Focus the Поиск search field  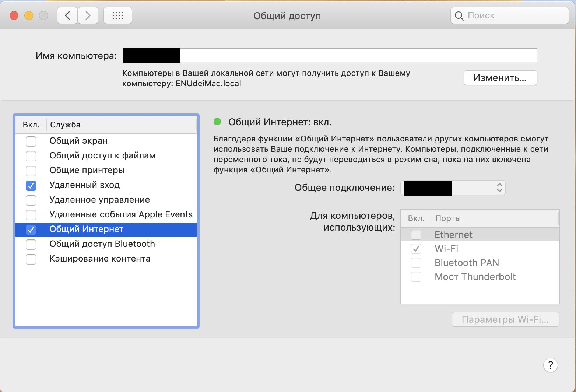510,15
